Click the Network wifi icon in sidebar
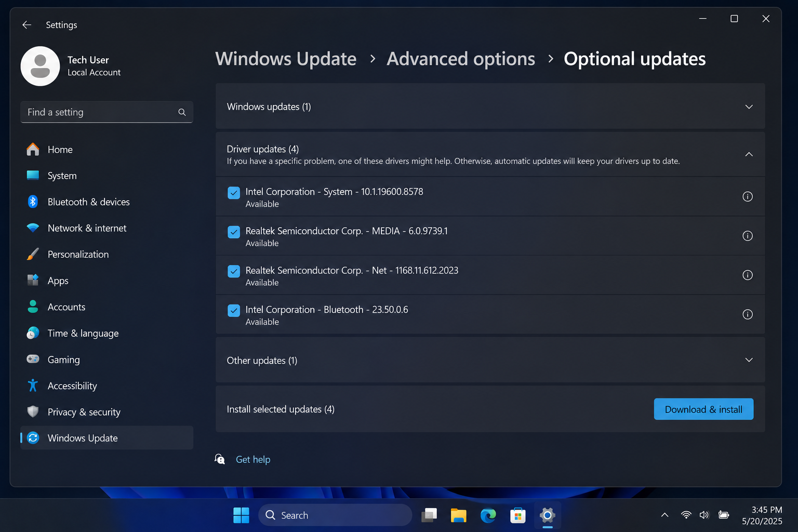Image resolution: width=798 pixels, height=532 pixels. pyautogui.click(x=33, y=228)
